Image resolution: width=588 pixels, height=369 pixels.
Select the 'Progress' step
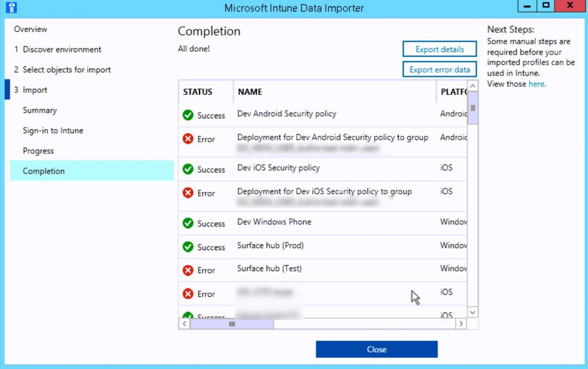[x=38, y=151]
